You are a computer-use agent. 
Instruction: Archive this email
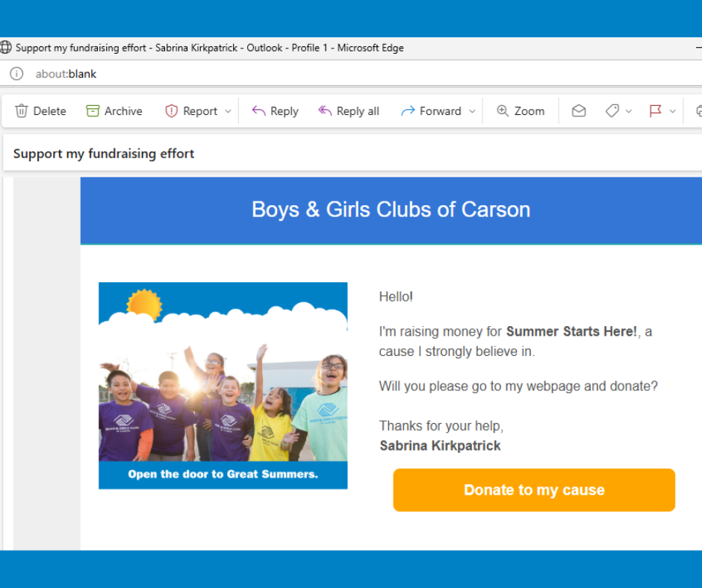tap(114, 110)
